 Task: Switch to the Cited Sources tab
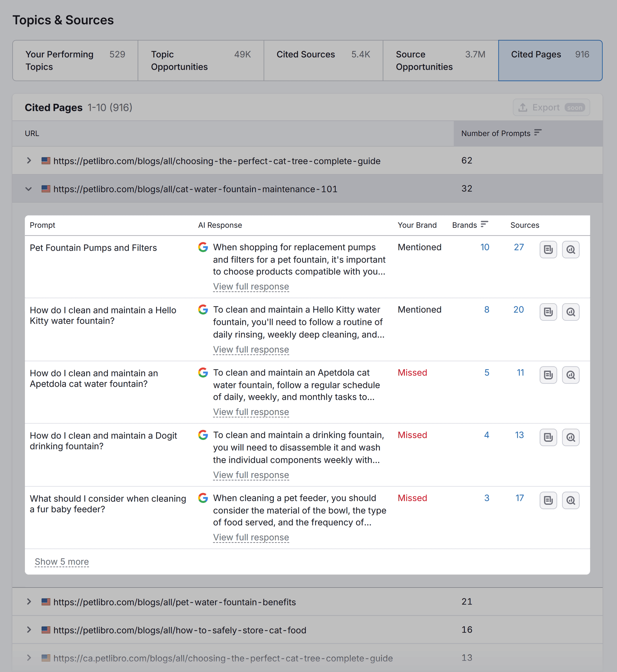coord(323,60)
